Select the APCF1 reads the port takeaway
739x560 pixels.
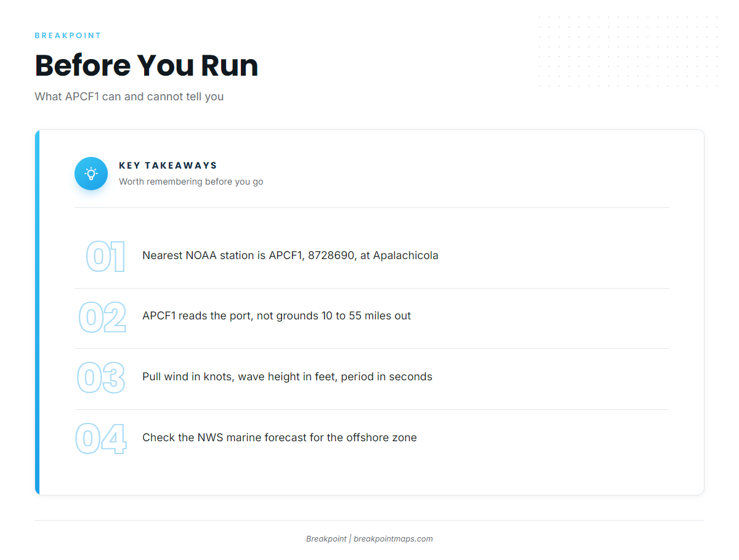pos(277,316)
